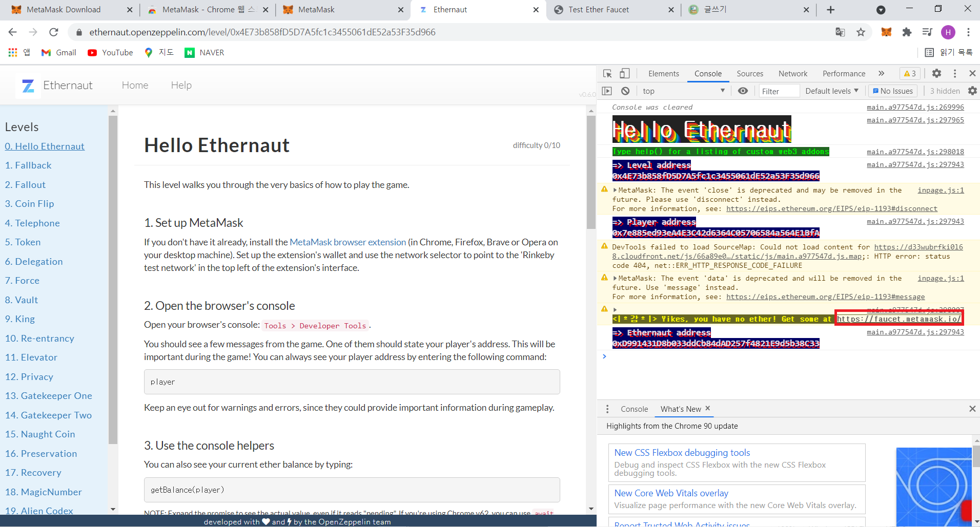Switch to the Test Ether Faucet tab

pyautogui.click(x=613, y=10)
